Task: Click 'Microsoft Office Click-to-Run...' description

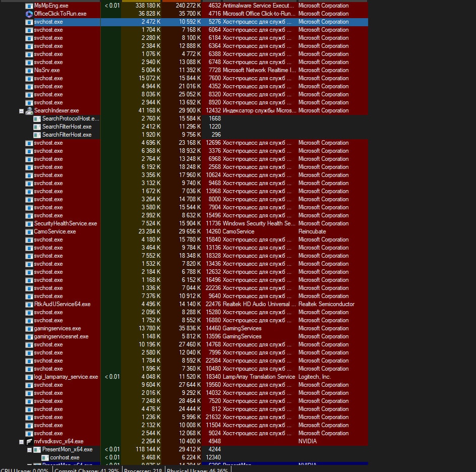Action: [259, 14]
